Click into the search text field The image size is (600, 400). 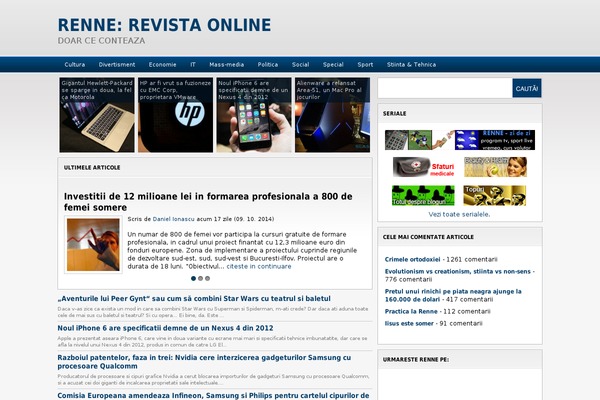tap(445, 88)
